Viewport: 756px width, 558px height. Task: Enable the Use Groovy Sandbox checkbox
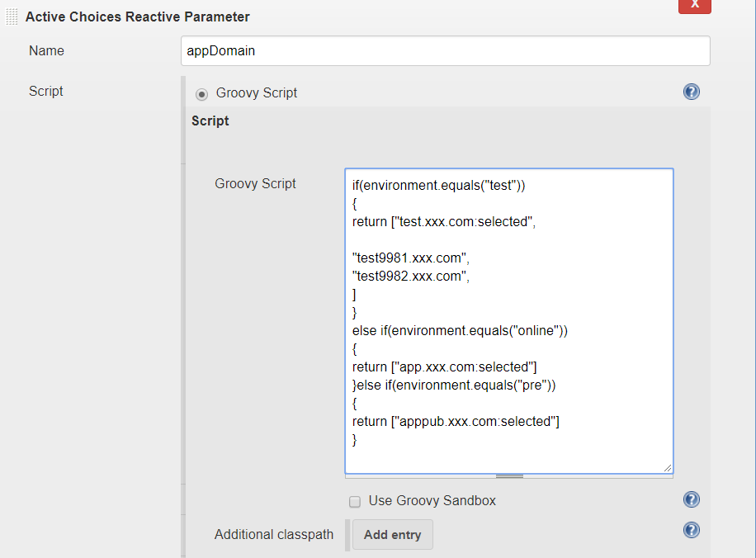[355, 501]
